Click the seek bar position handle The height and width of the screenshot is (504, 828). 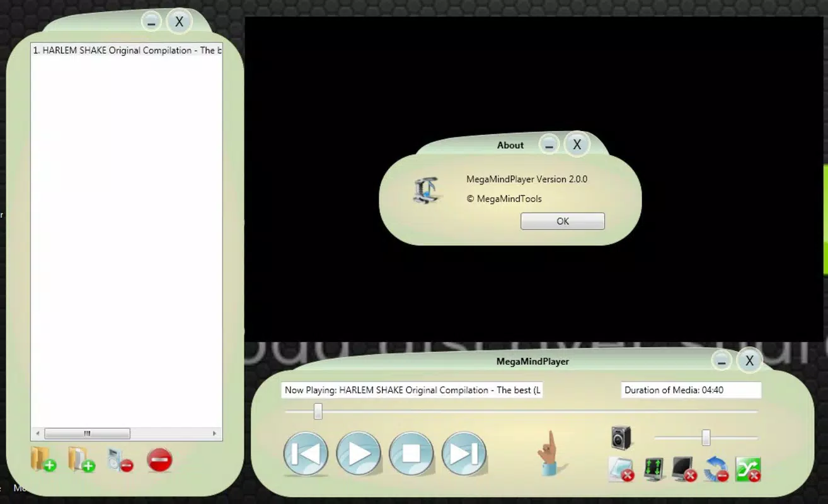tap(318, 411)
